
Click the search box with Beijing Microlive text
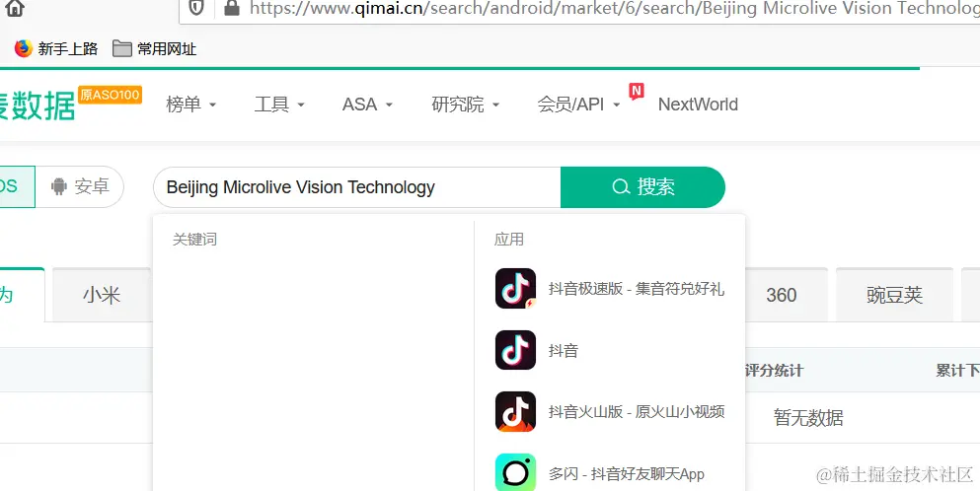(357, 187)
